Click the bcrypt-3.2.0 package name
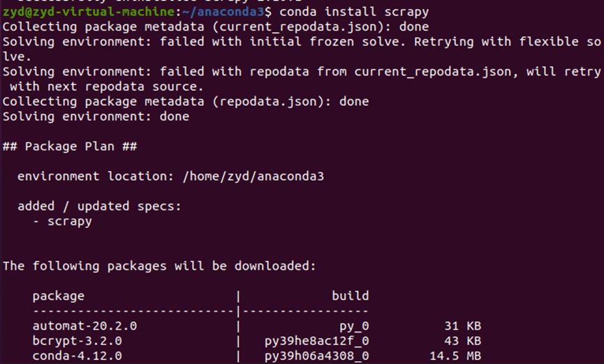 (77, 341)
